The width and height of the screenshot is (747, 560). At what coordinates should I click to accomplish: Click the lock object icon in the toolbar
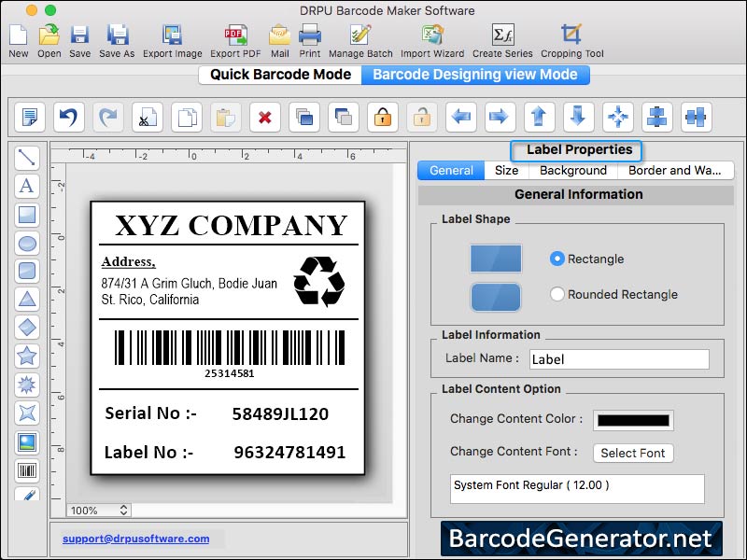382,118
